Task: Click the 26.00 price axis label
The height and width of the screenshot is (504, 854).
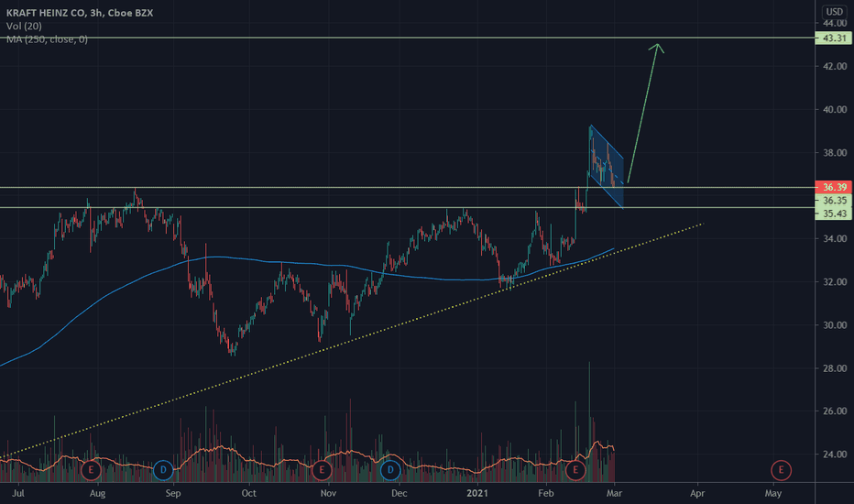Action: click(x=835, y=411)
